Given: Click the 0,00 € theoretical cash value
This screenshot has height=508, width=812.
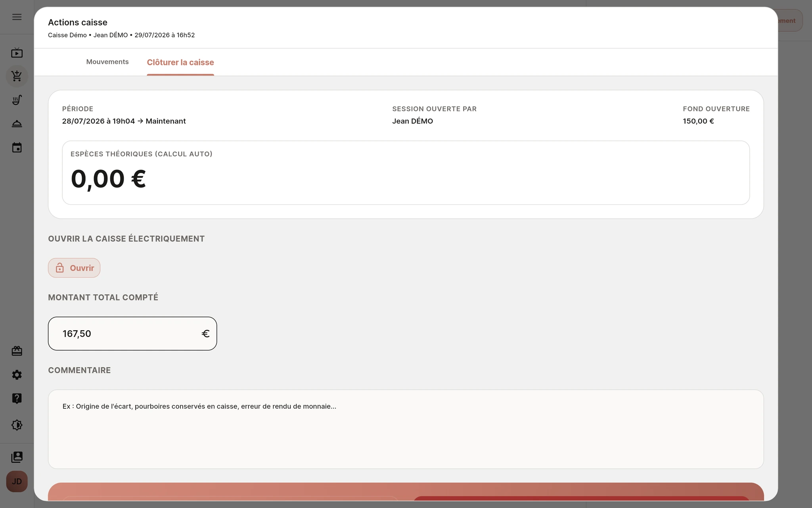Looking at the screenshot, I should 108,179.
